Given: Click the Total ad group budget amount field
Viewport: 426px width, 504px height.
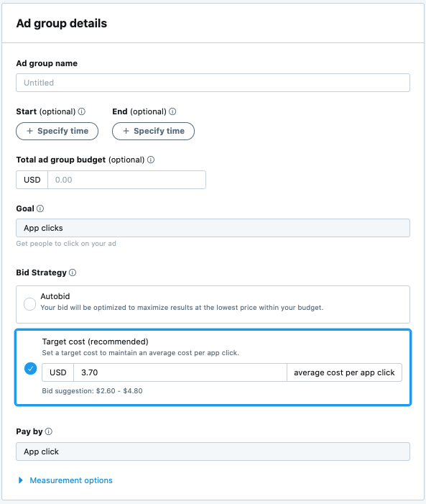Looking at the screenshot, I should pos(126,180).
